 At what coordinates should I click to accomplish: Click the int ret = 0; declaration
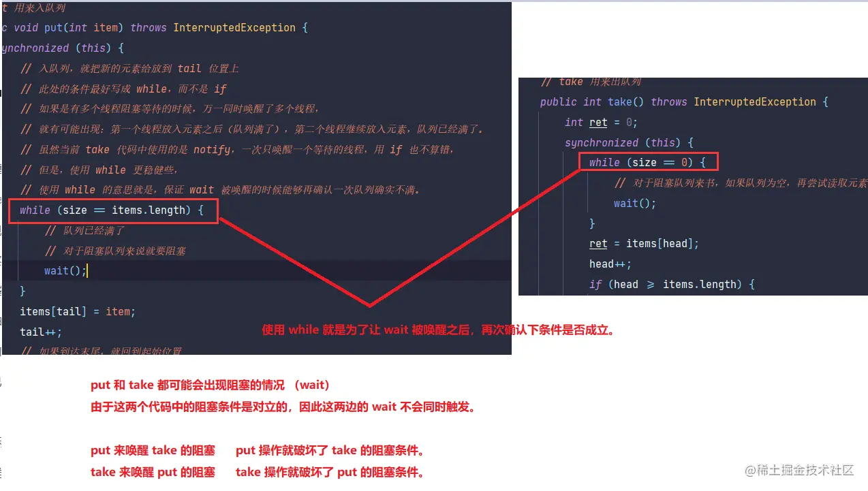tap(600, 122)
